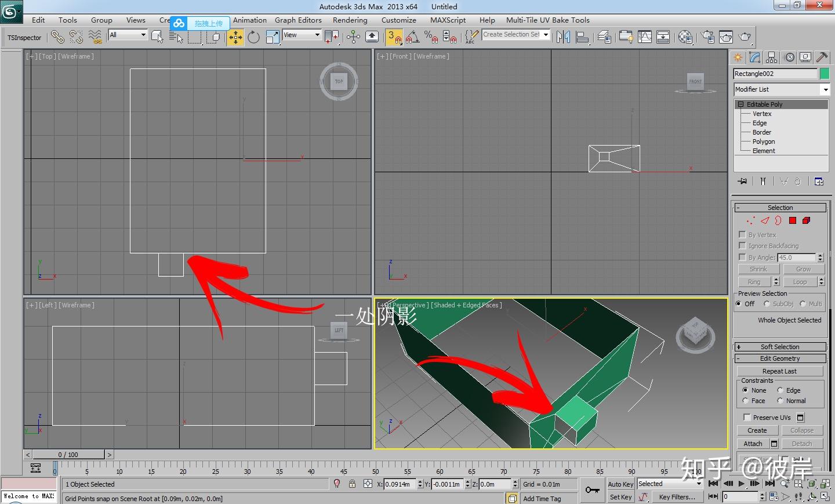Open the Key Filters dialog
This screenshot has height=504, width=835.
pyautogui.click(x=677, y=497)
